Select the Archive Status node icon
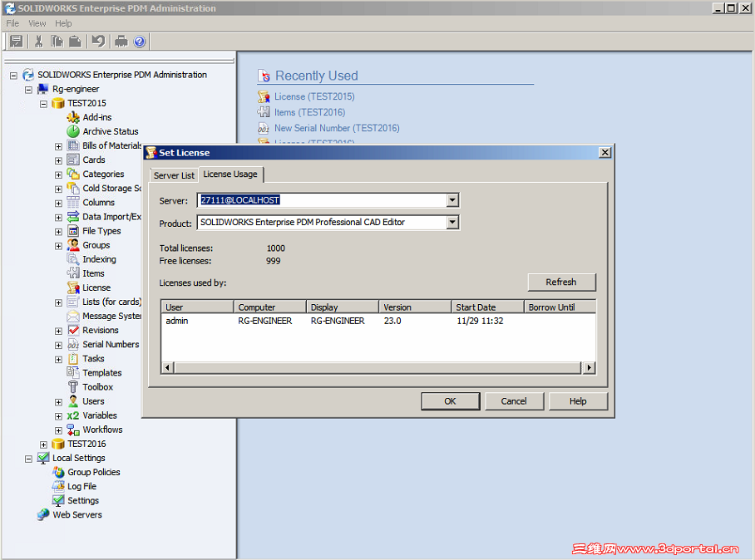 pyautogui.click(x=73, y=131)
